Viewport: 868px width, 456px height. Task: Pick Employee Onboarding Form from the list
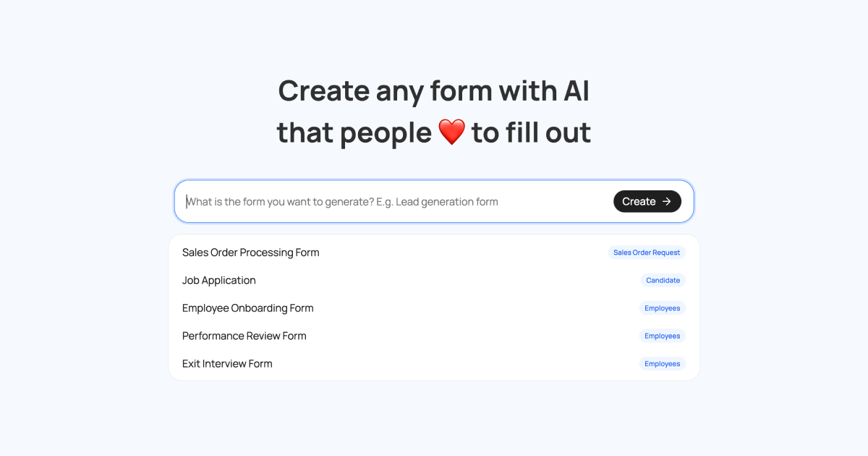coord(247,308)
